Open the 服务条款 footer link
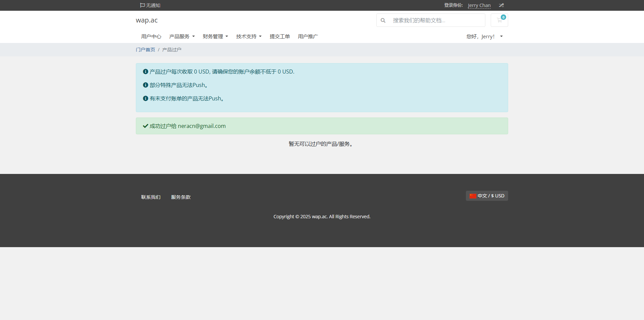Image resolution: width=644 pixels, height=320 pixels. point(181,197)
